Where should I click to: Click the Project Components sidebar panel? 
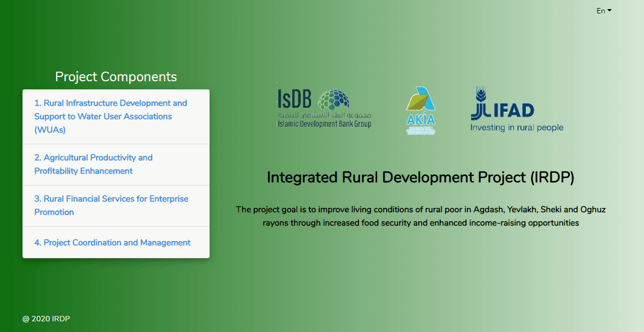(x=116, y=174)
